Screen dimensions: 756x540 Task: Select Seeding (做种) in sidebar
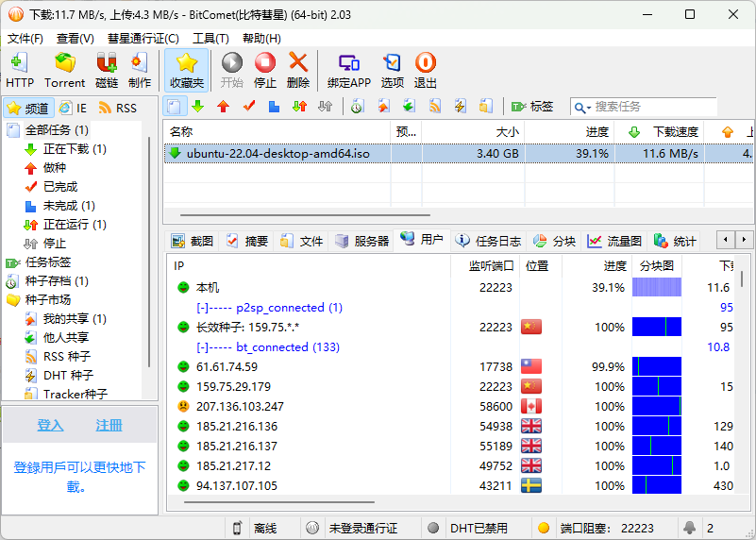[55, 168]
